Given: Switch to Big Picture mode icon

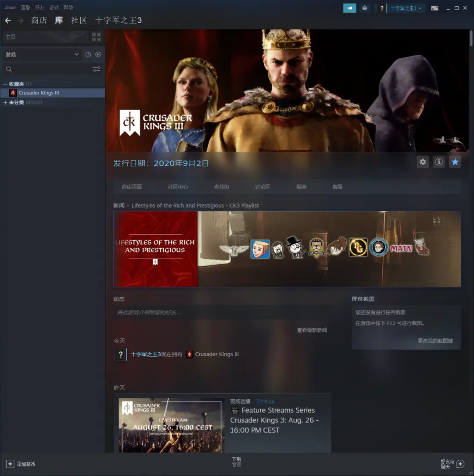Looking at the screenshot, I should coord(434,8).
